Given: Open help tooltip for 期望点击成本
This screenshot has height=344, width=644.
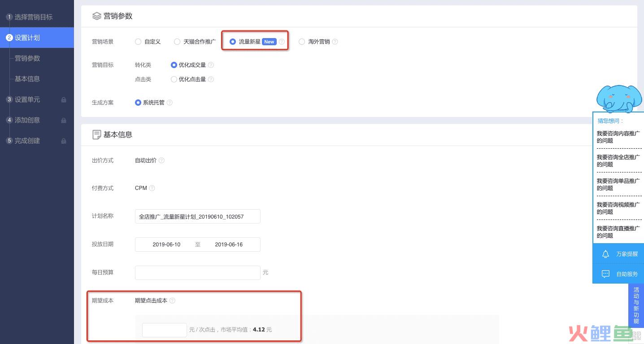Looking at the screenshot, I should tap(173, 301).
